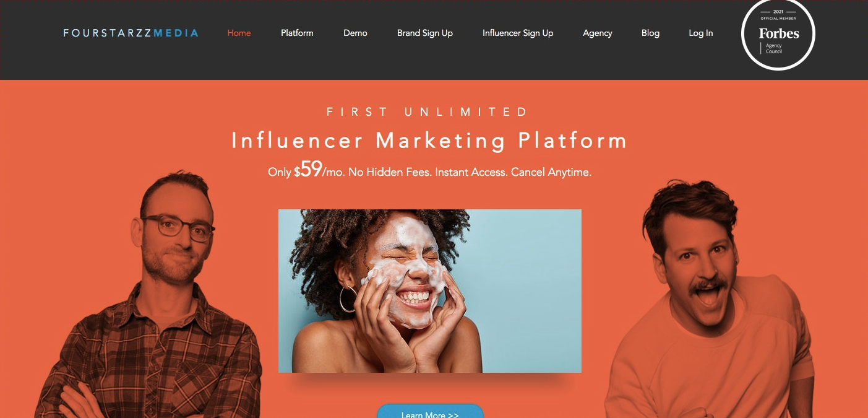Open the Demo page
This screenshot has width=868, height=418.
pyautogui.click(x=355, y=33)
